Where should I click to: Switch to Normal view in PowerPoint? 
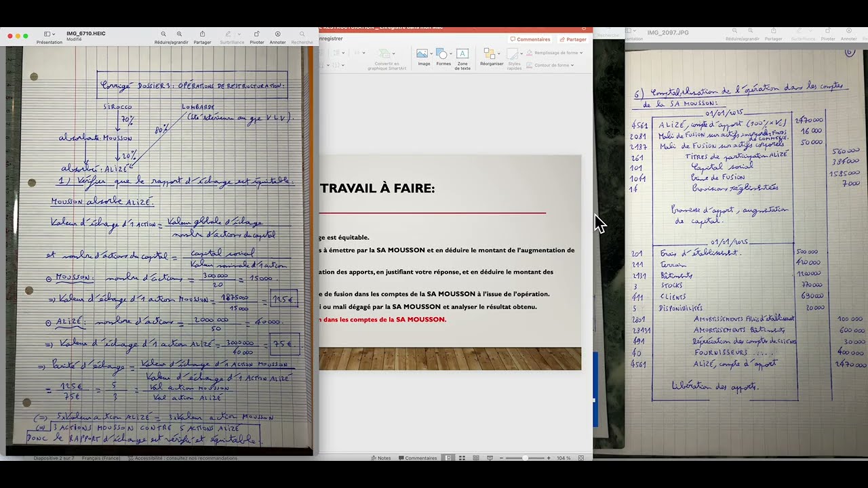(x=448, y=458)
